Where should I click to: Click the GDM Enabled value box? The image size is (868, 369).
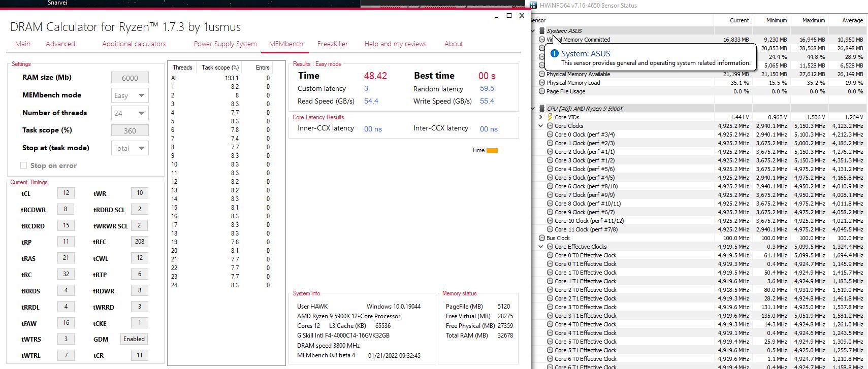134,339
